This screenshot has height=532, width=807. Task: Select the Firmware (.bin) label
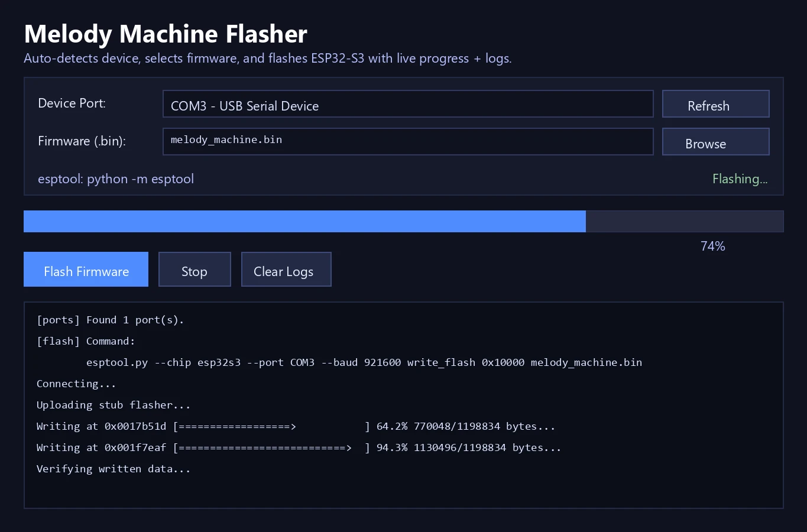pos(82,141)
